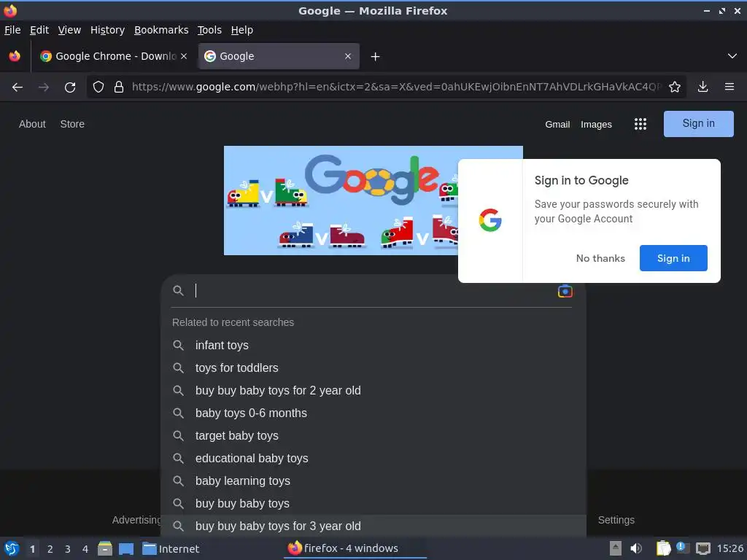The height and width of the screenshot is (560, 747).
Task: Select the Google tab
Action: tap(279, 56)
